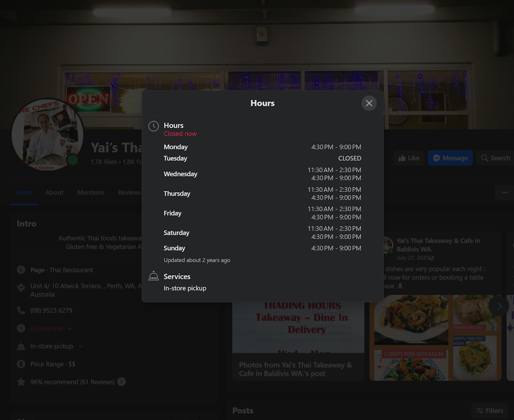Click 'Updated about 2 years ago' text

(x=197, y=260)
